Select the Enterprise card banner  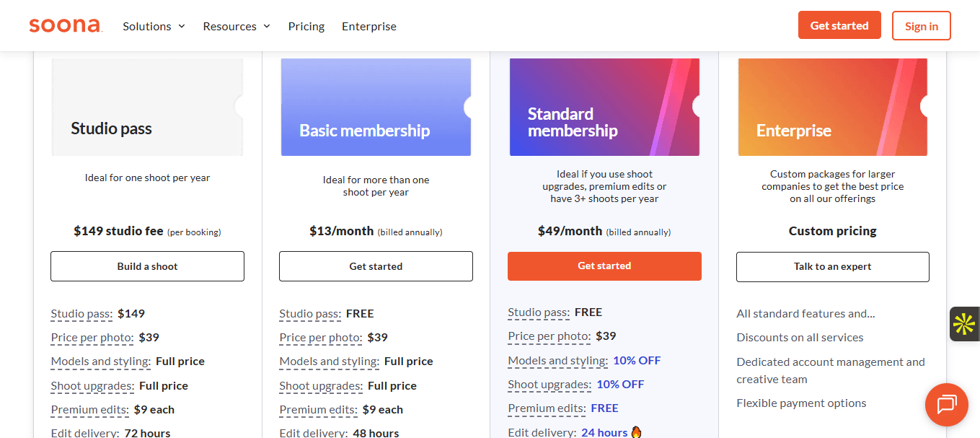[832, 107]
